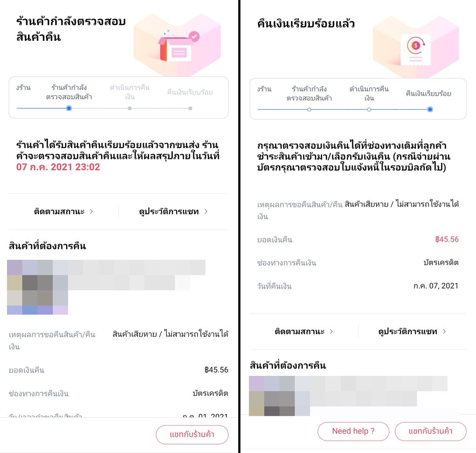Tap 'แชทกับร้านค้า' button on left screen
The width and height of the screenshot is (476, 453).
192,434
